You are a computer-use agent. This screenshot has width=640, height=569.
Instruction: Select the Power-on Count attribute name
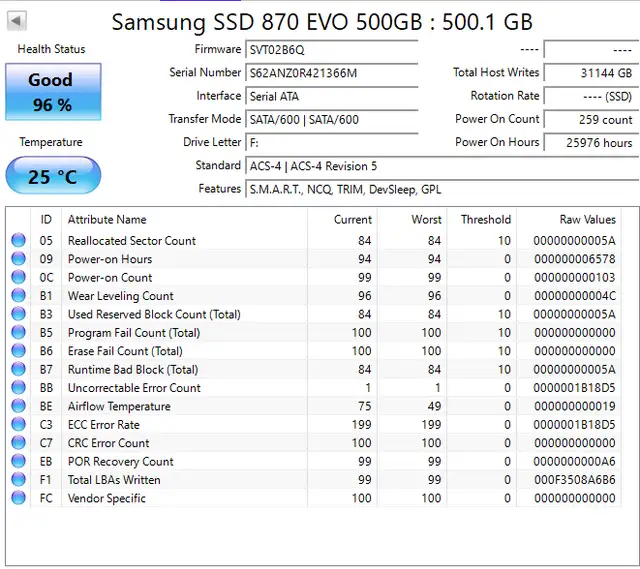(110, 278)
